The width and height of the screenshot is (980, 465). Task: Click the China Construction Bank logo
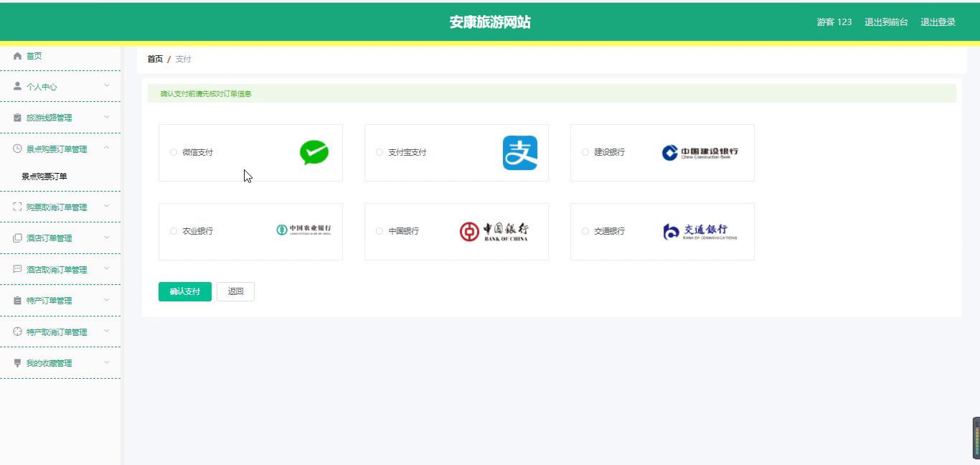699,152
